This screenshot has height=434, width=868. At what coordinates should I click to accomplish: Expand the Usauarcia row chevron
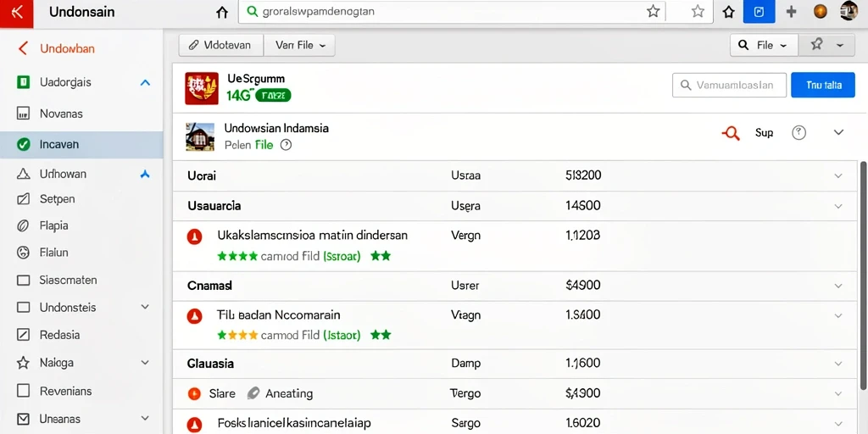coord(838,206)
